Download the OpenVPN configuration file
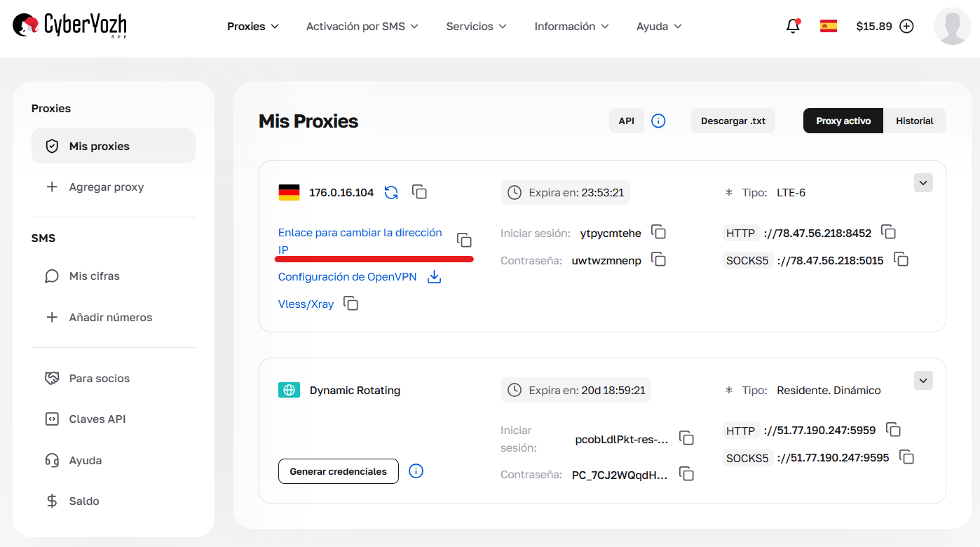980x547 pixels. tap(434, 277)
